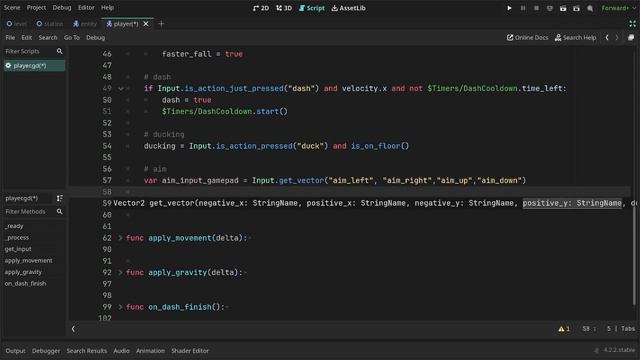
Task: Open the script editor Edit menu
Action: 27,38
